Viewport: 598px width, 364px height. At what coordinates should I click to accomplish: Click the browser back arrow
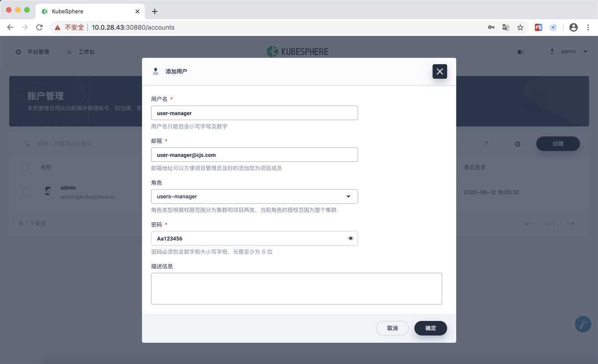coord(10,27)
